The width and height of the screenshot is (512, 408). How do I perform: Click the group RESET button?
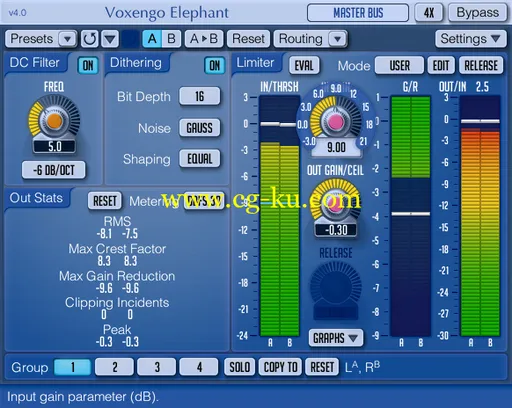click(x=322, y=367)
